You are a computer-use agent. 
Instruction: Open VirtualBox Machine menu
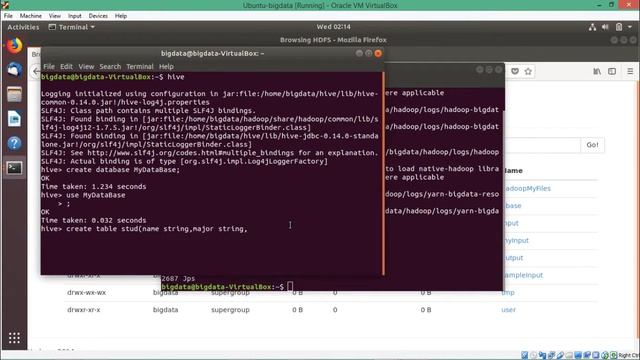tap(31, 16)
